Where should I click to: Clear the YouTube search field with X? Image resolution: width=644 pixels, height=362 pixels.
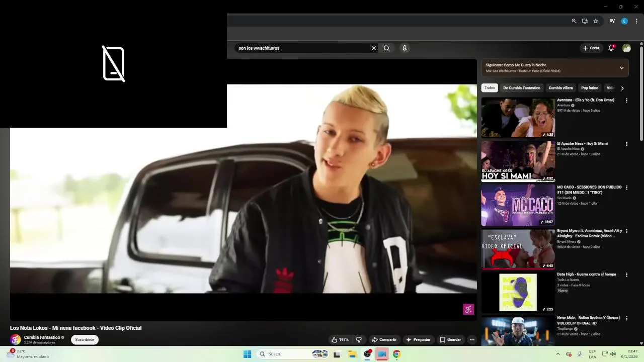374,48
